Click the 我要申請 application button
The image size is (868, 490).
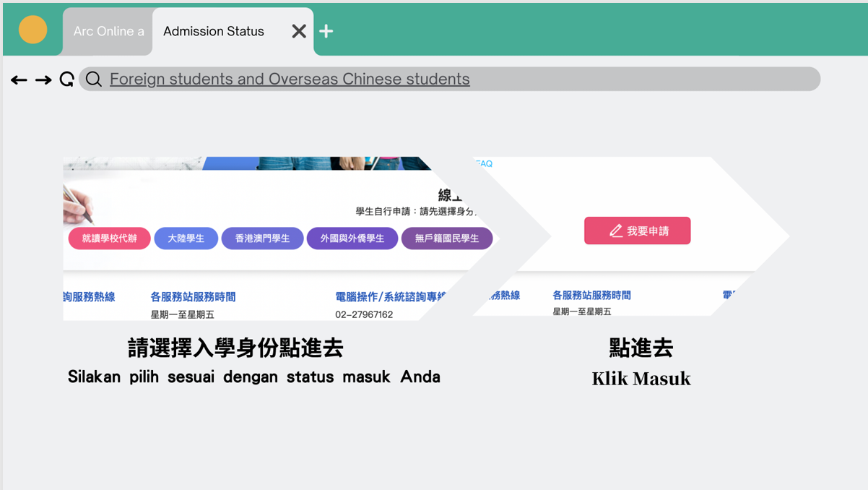[637, 230]
